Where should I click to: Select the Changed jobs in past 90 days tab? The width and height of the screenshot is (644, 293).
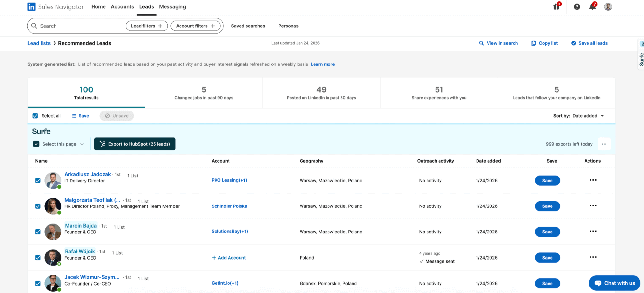204,92
